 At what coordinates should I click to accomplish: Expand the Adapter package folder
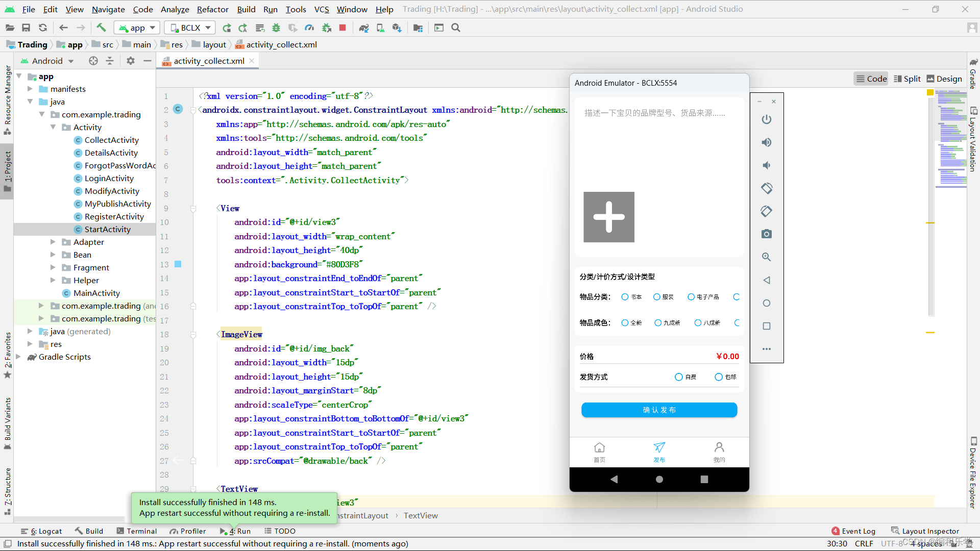53,242
